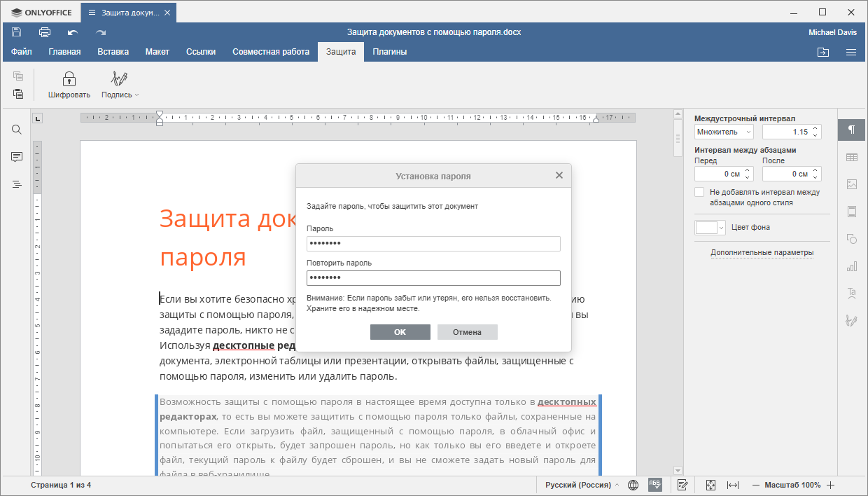
Task: Open the Navigation headings panel icon
Action: click(17, 184)
